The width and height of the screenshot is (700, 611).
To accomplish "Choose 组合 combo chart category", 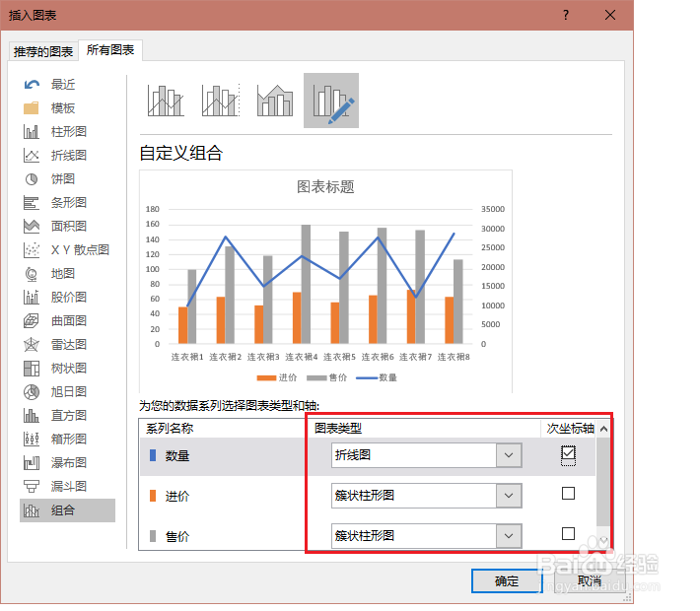I will (67, 510).
